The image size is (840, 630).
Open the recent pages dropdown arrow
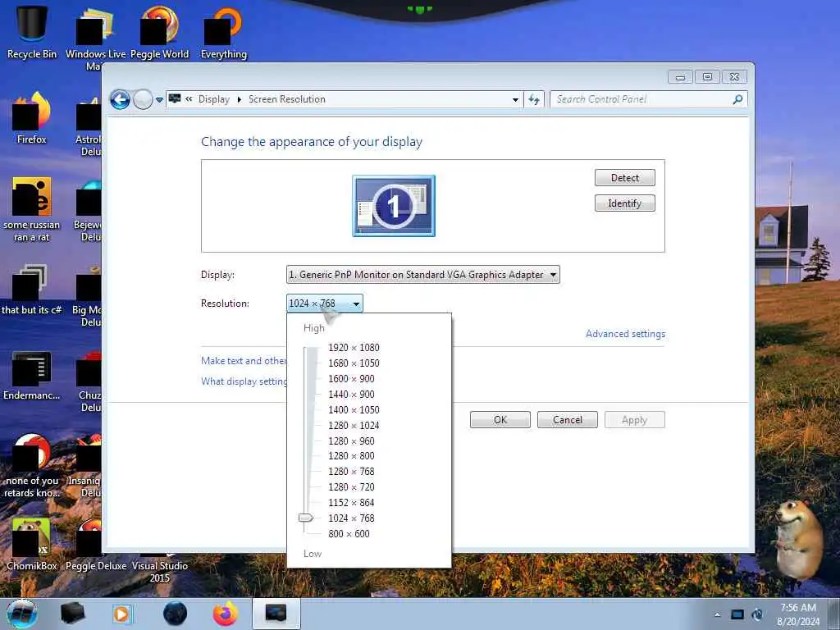159,99
